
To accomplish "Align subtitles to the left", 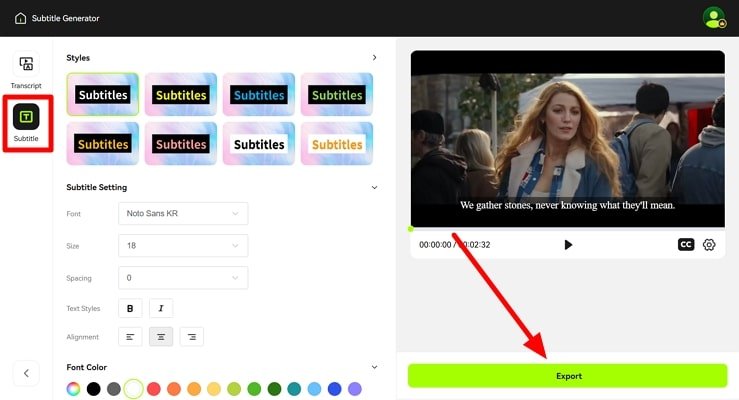I will pos(129,337).
